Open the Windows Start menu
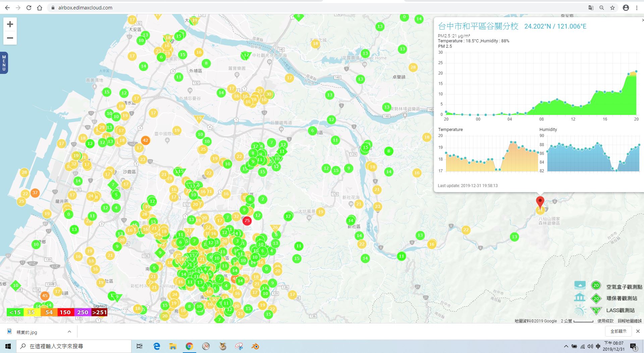 coord(8,346)
